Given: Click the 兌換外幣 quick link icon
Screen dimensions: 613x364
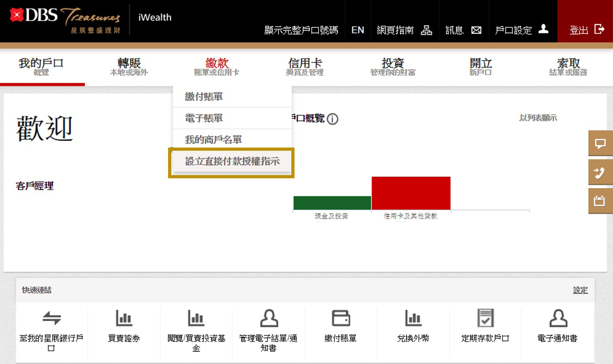Looking at the screenshot, I should click(413, 318).
